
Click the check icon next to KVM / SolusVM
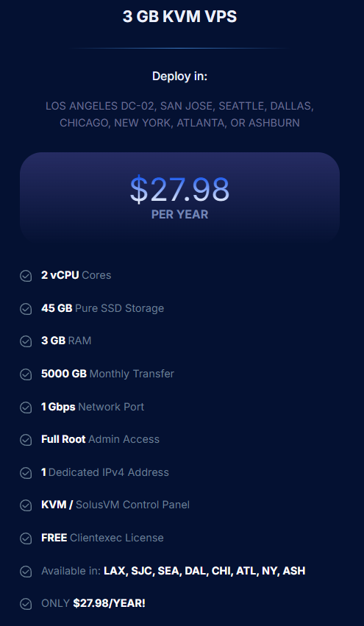pyautogui.click(x=26, y=505)
